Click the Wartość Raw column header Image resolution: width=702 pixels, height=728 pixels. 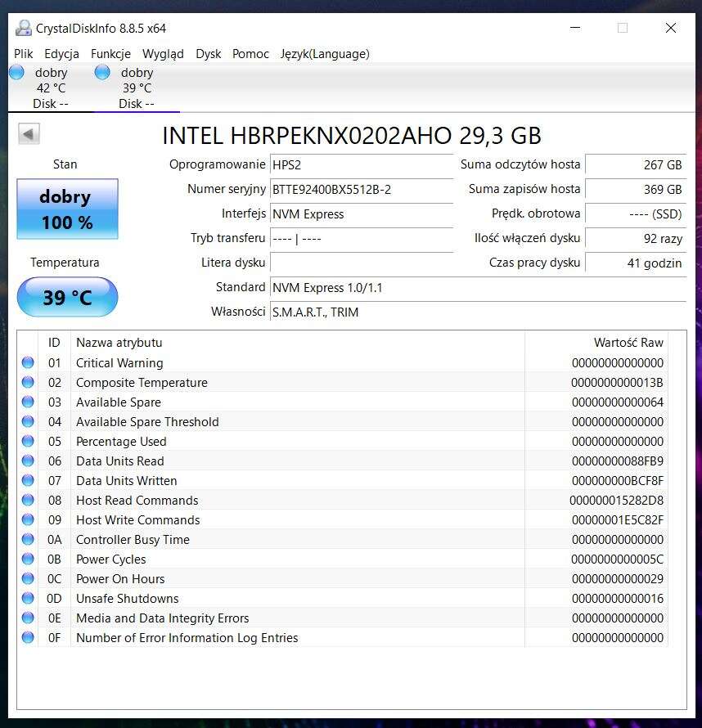point(628,343)
